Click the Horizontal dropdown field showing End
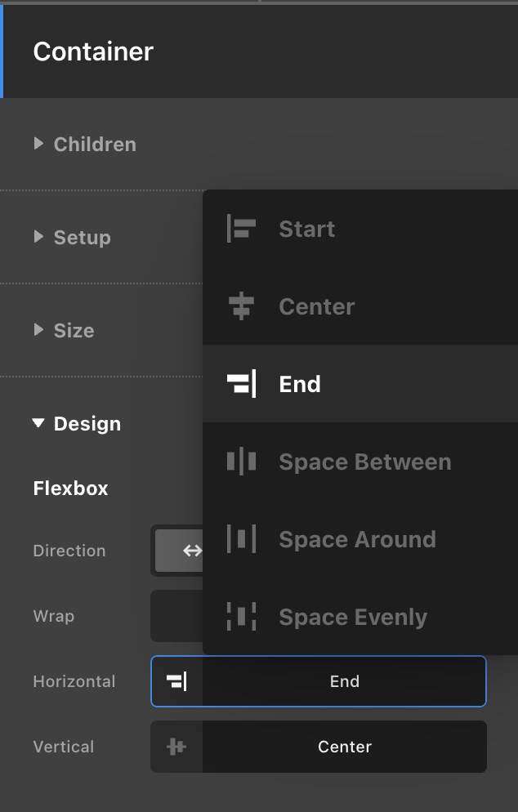The width and height of the screenshot is (518, 812). [x=344, y=681]
